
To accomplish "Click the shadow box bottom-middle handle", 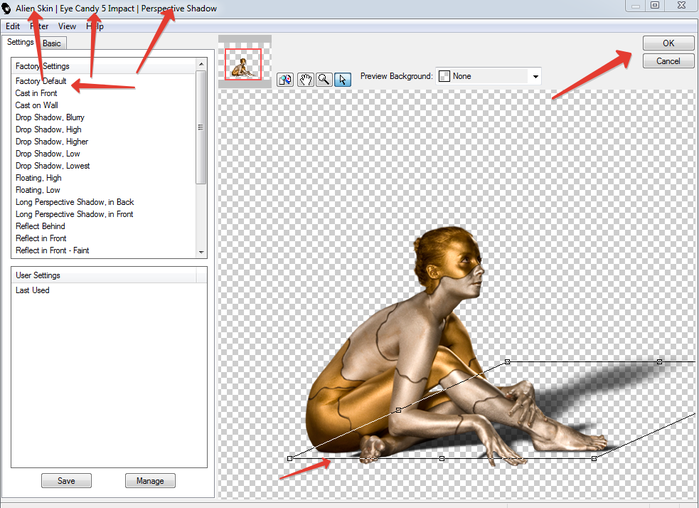I will click(x=441, y=458).
